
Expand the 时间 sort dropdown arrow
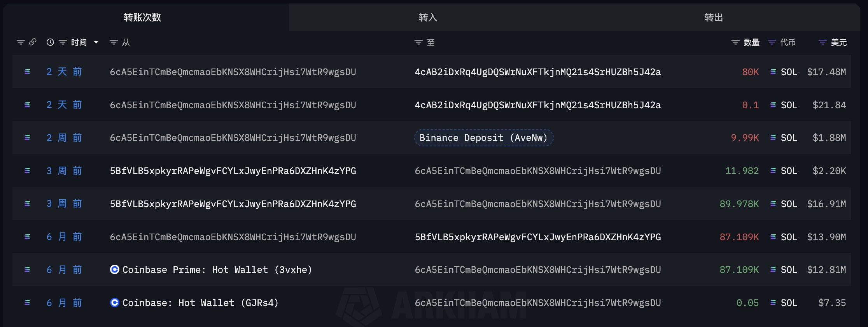[x=96, y=42]
